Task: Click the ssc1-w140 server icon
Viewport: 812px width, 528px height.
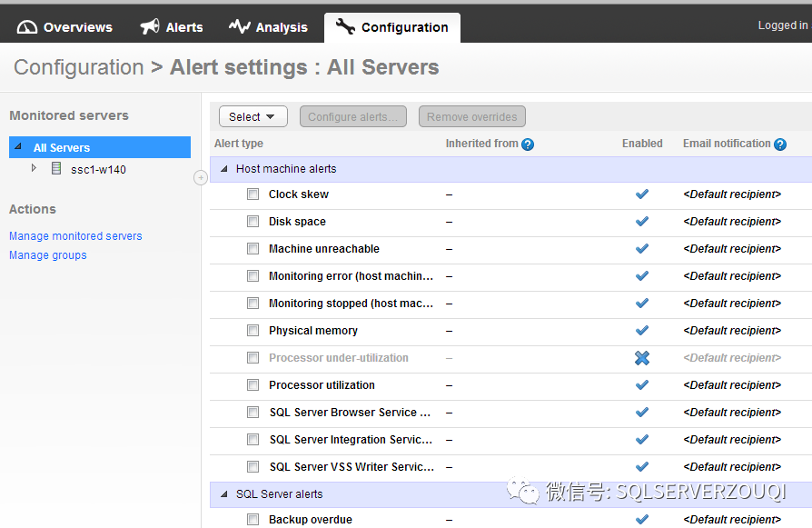Action: tap(56, 169)
